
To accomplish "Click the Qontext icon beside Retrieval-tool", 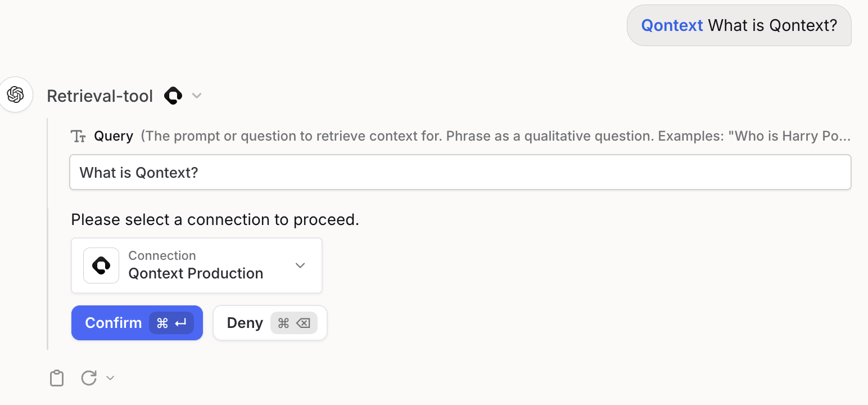I will pyautogui.click(x=173, y=96).
